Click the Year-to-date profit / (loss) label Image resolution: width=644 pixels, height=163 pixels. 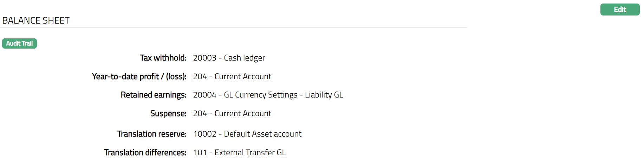pos(139,76)
